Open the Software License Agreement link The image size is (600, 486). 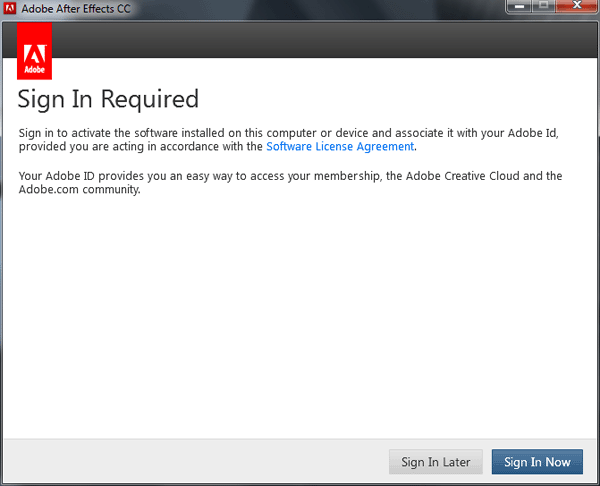(340, 147)
